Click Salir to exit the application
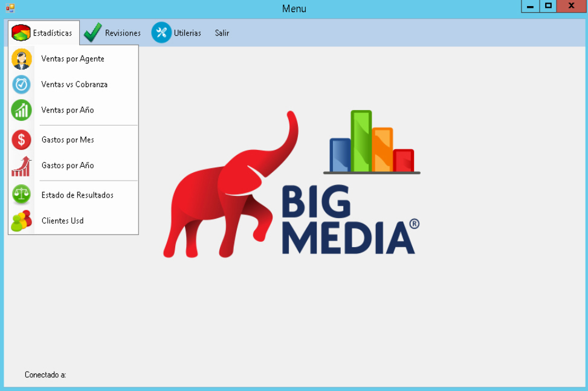Viewport: 588px width, 391px height. click(x=222, y=33)
